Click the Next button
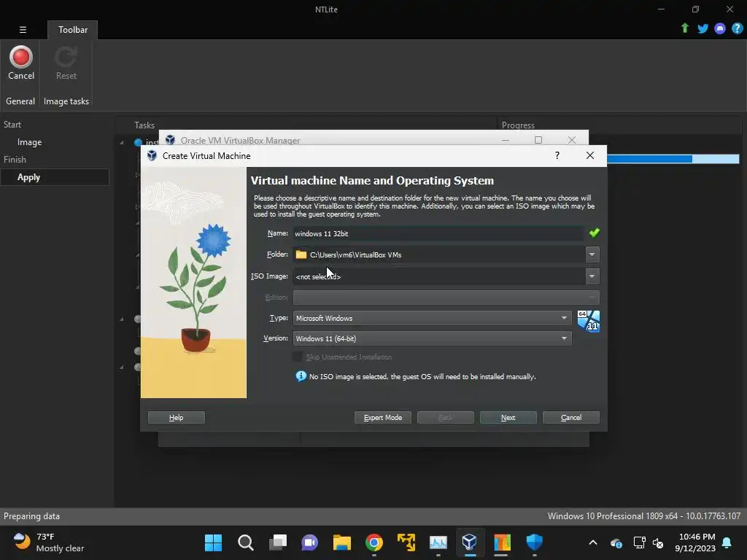Image resolution: width=747 pixels, height=560 pixels. (508, 418)
